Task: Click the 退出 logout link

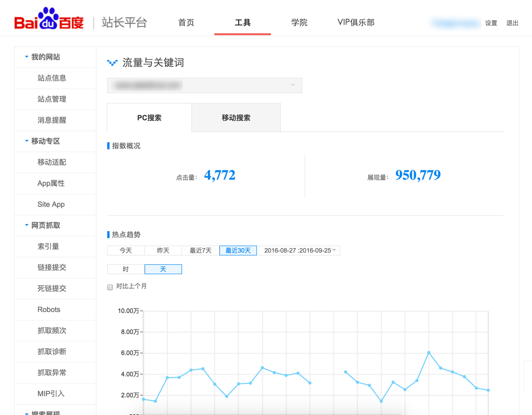Action: click(x=512, y=23)
